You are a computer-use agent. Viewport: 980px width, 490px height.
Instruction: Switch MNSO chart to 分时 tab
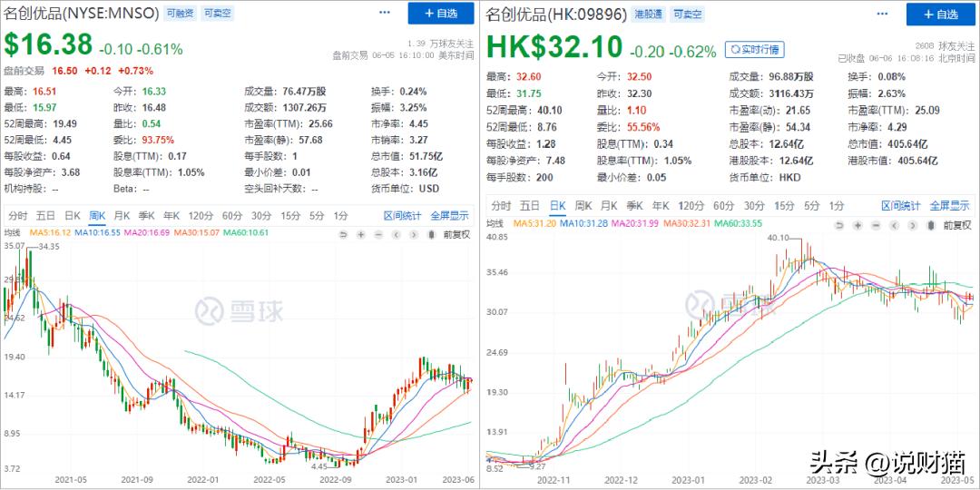[18, 216]
